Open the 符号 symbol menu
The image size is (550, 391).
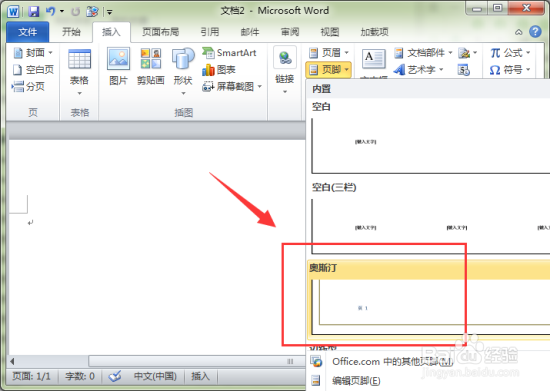(510, 70)
